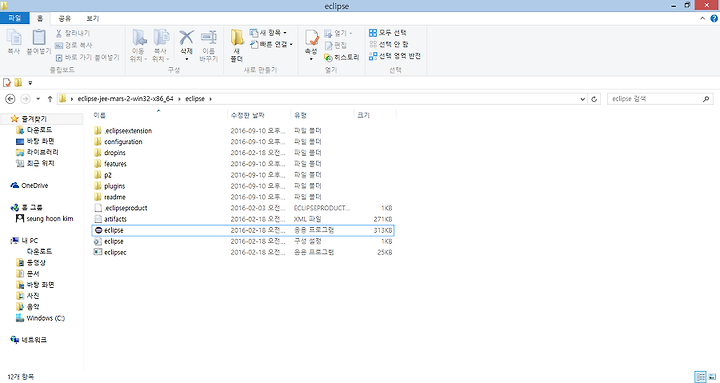Click Invert selection (선택 영역 반전)
This screenshot has height=383, width=720.
click(x=395, y=56)
